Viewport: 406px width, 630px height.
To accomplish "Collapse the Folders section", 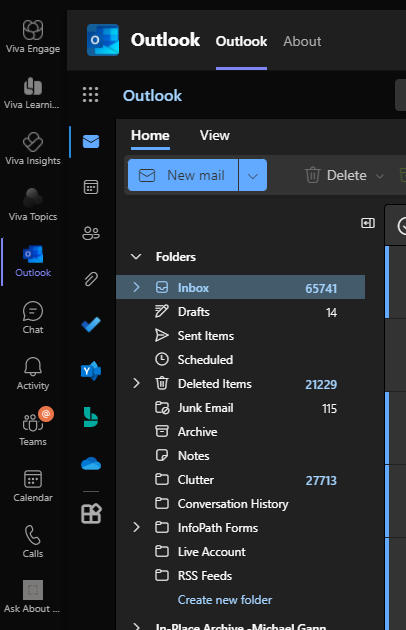I will coord(136,257).
